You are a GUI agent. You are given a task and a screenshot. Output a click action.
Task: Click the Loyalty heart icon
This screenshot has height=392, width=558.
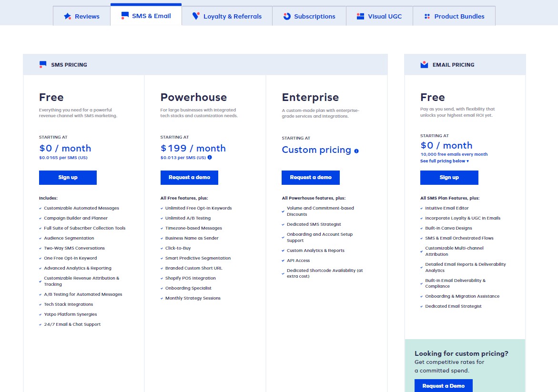(196, 16)
